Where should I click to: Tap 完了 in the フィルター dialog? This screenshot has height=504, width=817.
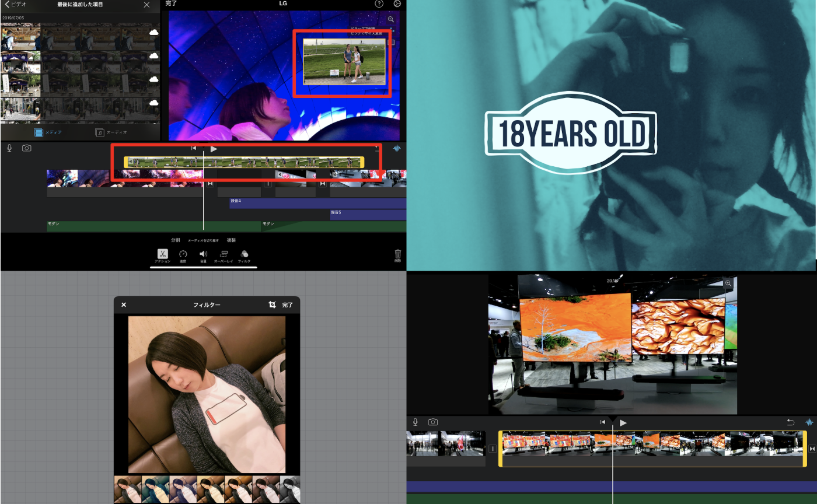pyautogui.click(x=288, y=304)
